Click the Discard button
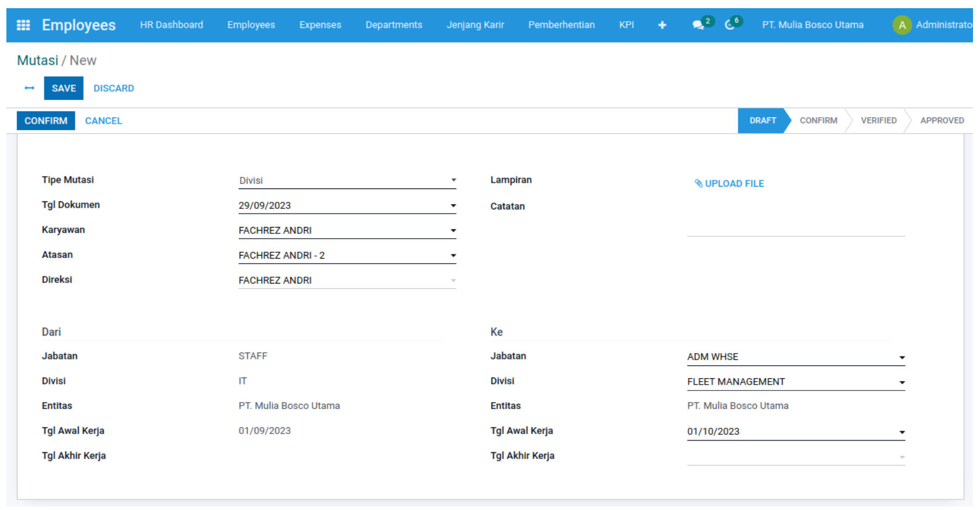980x510 pixels. 114,88
